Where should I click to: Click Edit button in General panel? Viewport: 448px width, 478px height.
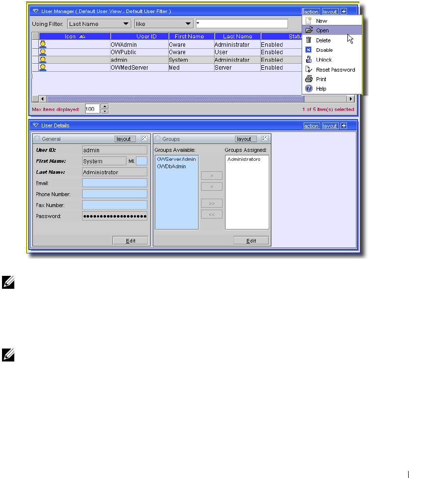click(130, 240)
